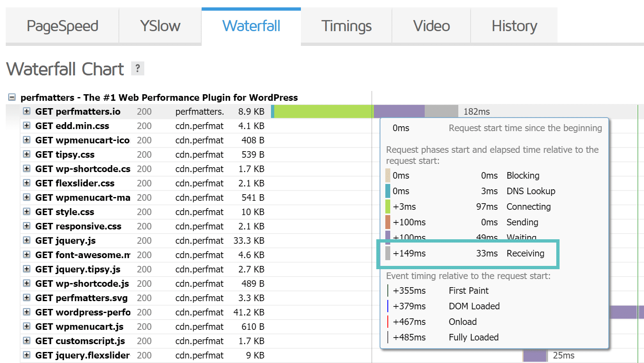Open the YSlow tab
Image resolution: width=644 pixels, height=363 pixels.
[x=160, y=26]
